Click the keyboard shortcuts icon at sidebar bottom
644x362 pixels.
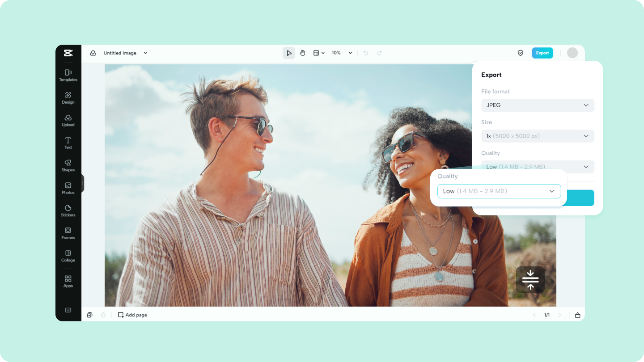coord(68,310)
